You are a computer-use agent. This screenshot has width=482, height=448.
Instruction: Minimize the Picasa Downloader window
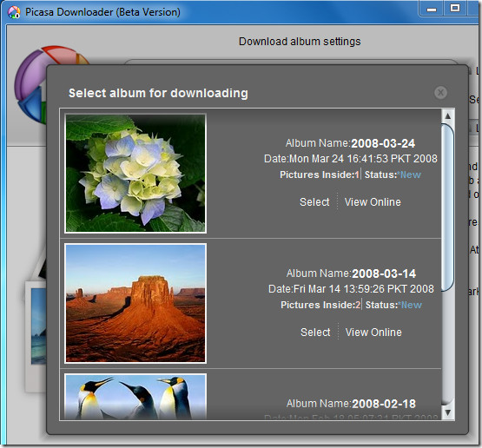[x=432, y=10]
